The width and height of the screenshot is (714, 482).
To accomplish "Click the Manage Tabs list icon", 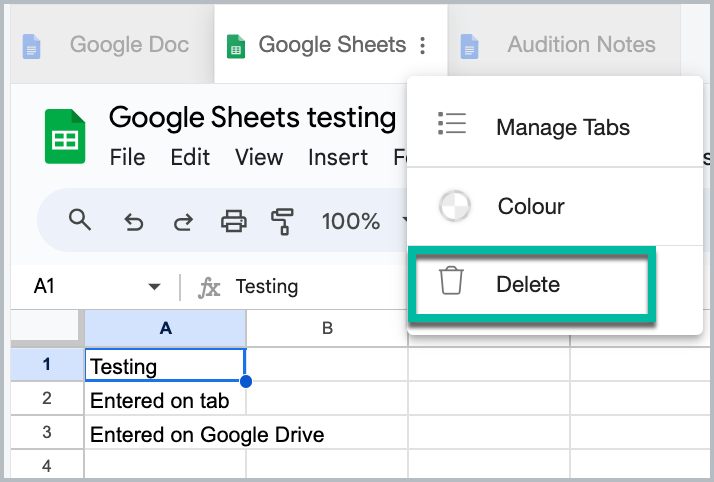I will coord(452,123).
